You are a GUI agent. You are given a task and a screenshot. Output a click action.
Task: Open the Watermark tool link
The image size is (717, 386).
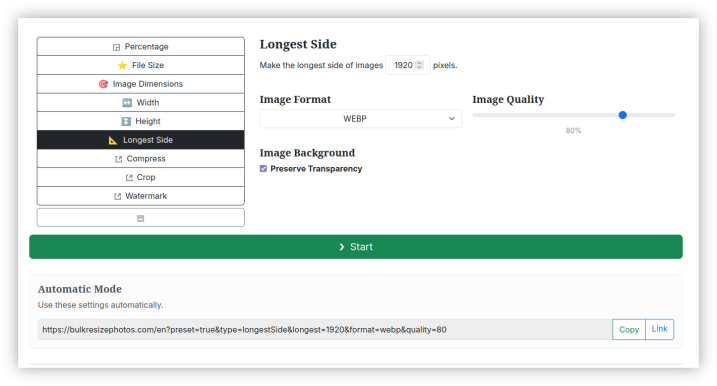coord(141,196)
